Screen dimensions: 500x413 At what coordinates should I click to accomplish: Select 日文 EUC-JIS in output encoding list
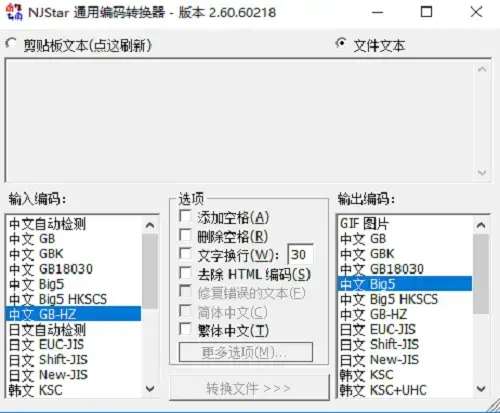coord(405,330)
